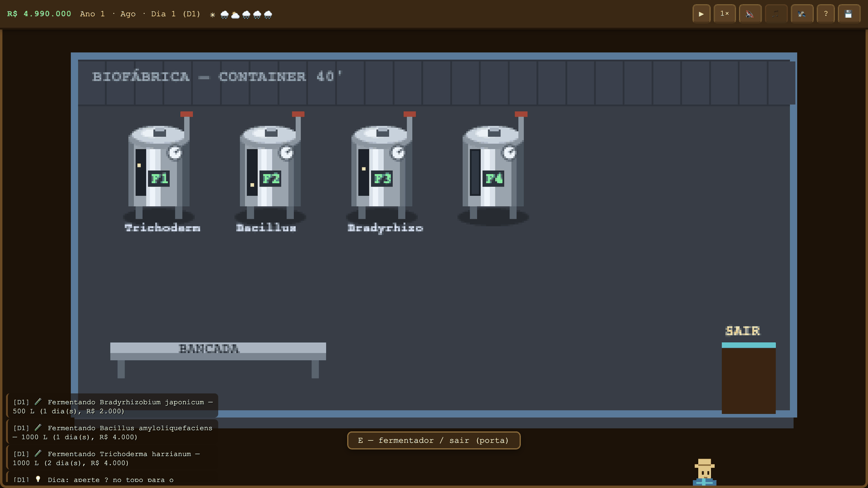Viewport: 868px width, 488px height.
Task: Click the Ano 1 · Ago · Dia 1 date
Action: [x=140, y=14]
